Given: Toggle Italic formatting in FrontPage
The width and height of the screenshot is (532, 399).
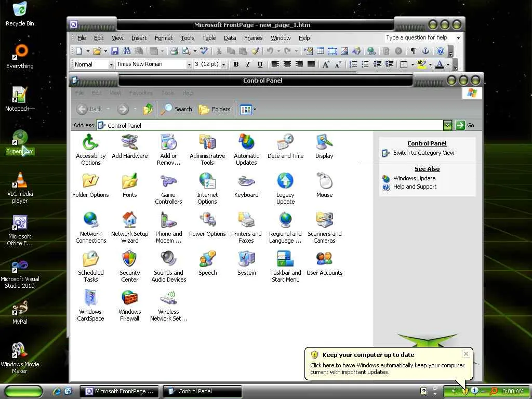Looking at the screenshot, I should point(248,64).
